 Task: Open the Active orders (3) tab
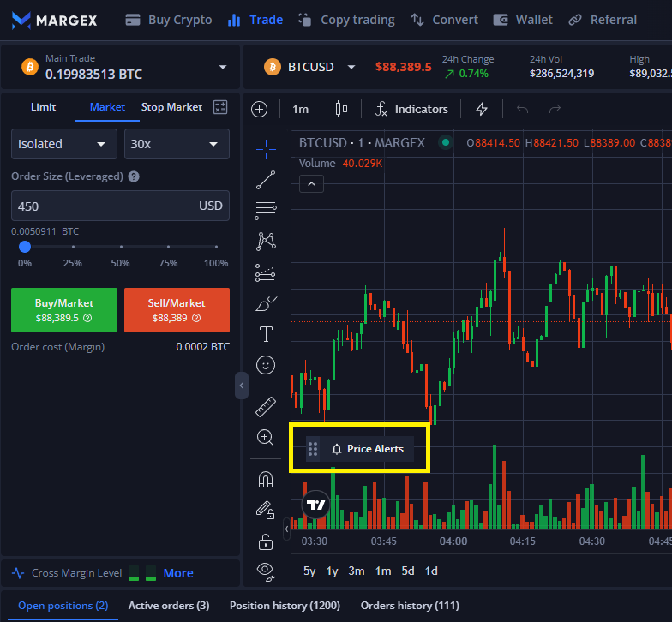[169, 606]
